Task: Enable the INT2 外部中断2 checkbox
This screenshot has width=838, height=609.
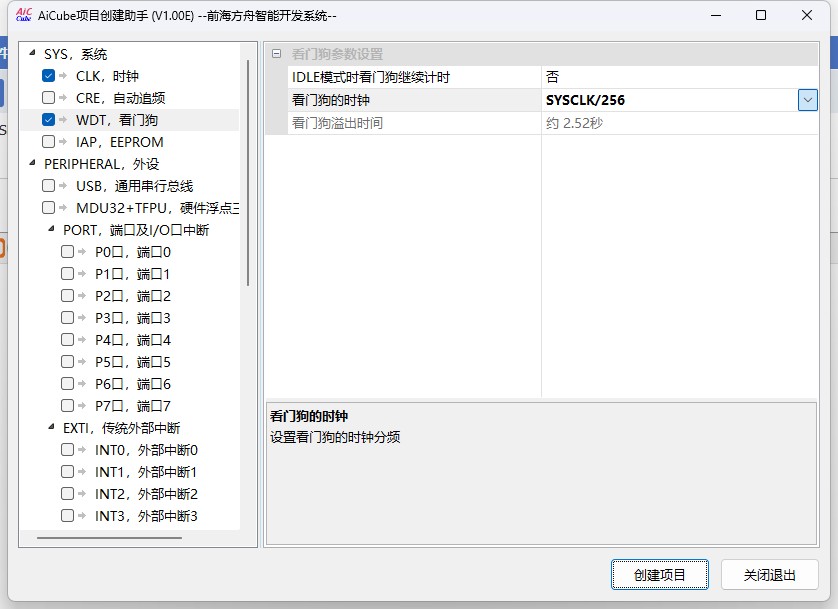Action: click(x=67, y=494)
